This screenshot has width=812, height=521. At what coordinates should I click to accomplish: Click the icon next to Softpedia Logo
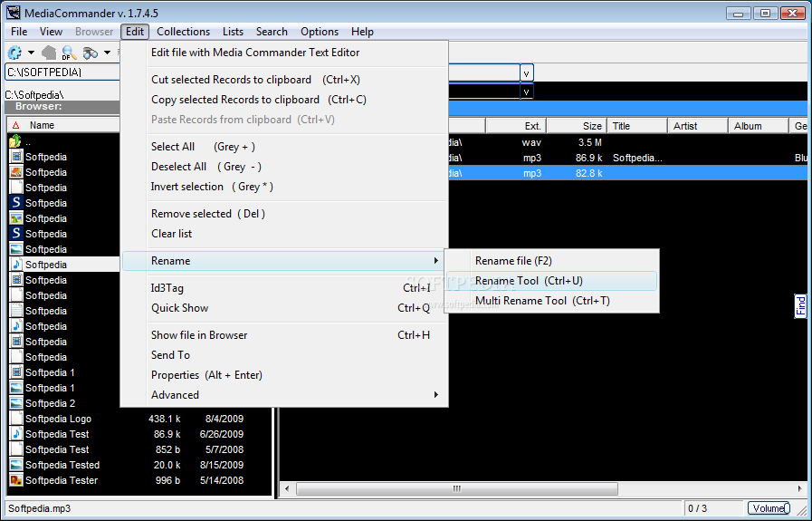(x=16, y=419)
